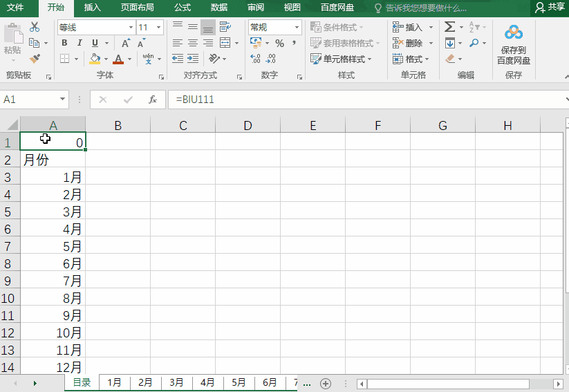Increase decimal places
The image size is (569, 392).
pos(256,59)
